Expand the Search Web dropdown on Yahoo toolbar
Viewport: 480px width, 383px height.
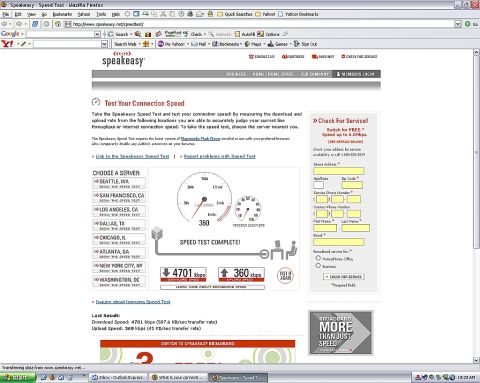[x=139, y=44]
